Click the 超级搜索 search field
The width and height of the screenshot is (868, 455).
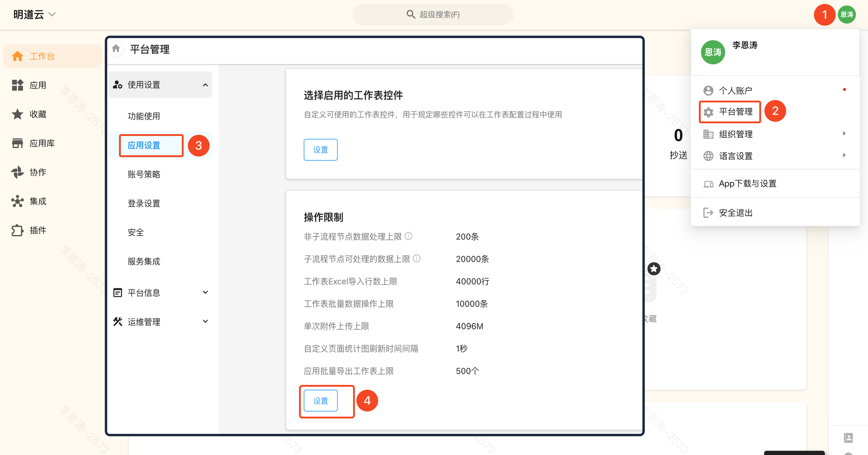(433, 15)
